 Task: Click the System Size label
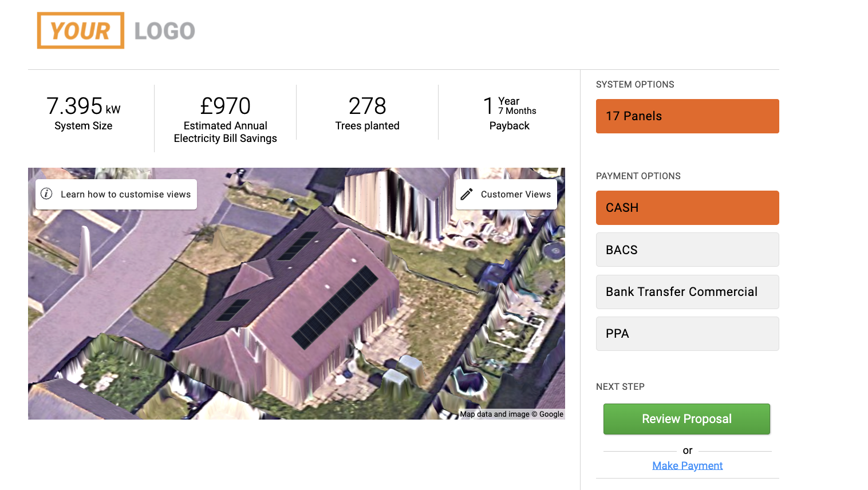click(84, 126)
